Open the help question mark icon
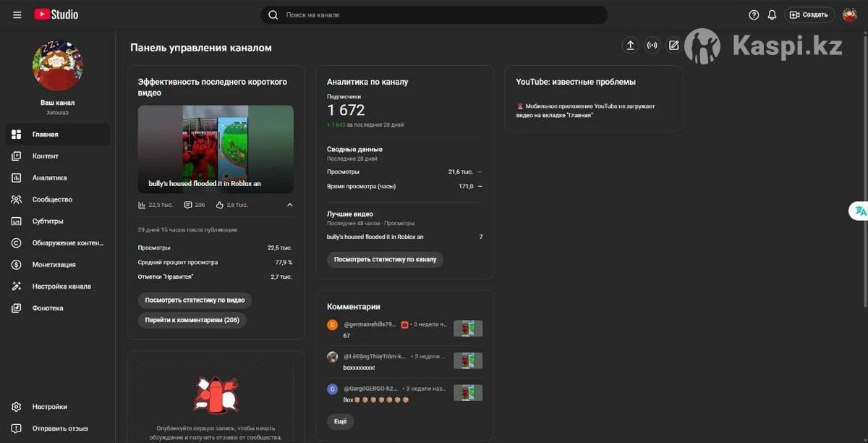This screenshot has width=868, height=443. (754, 14)
